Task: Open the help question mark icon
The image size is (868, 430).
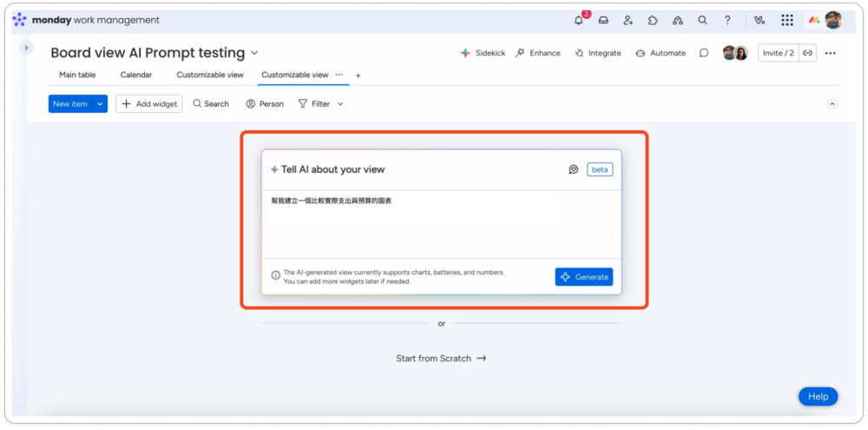Action: [x=727, y=20]
